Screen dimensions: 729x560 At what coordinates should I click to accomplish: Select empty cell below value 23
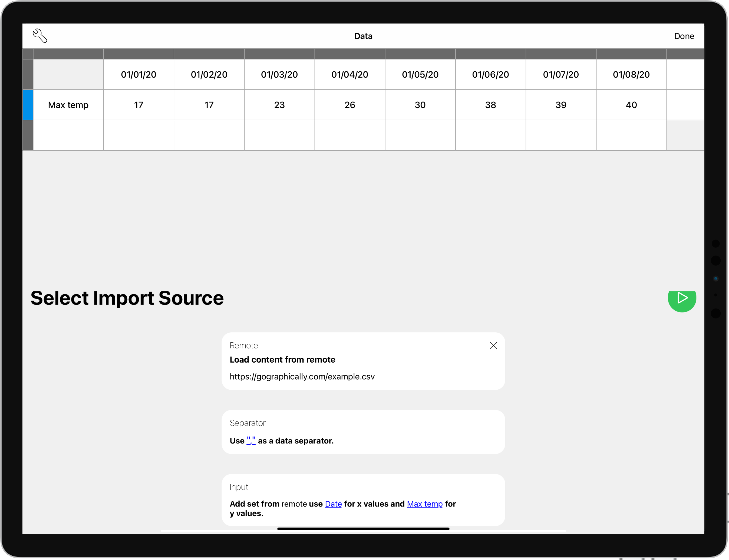tap(279, 135)
